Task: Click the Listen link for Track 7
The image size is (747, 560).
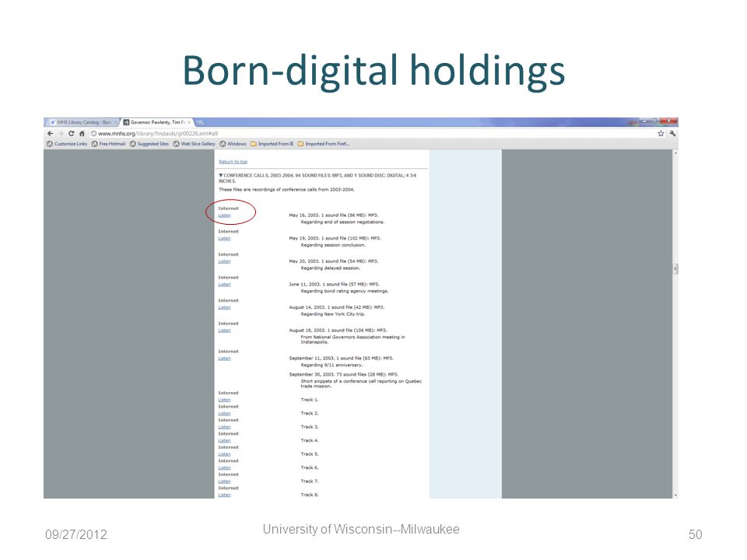Action: pos(224,481)
